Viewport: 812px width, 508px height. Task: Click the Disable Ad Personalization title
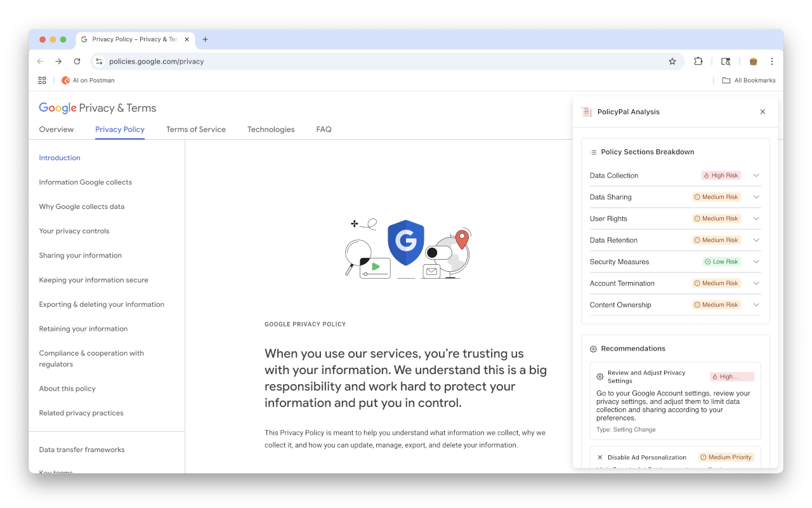(647, 457)
